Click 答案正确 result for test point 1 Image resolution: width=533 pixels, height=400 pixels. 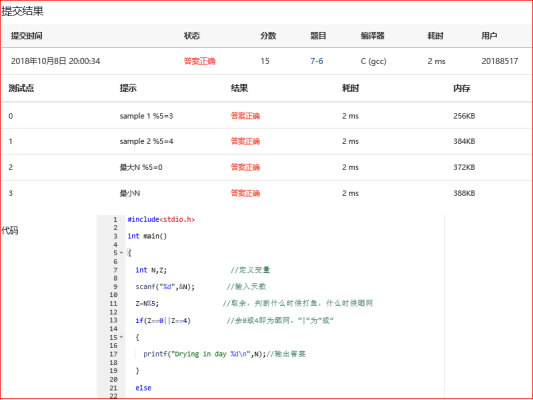(x=245, y=141)
